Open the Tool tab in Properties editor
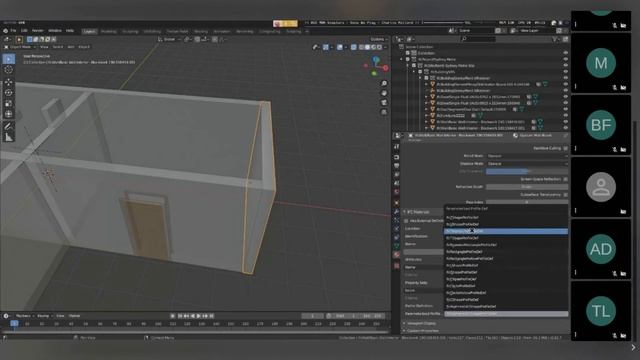Image resolution: width=640 pixels, height=360 pixels. tap(396, 147)
